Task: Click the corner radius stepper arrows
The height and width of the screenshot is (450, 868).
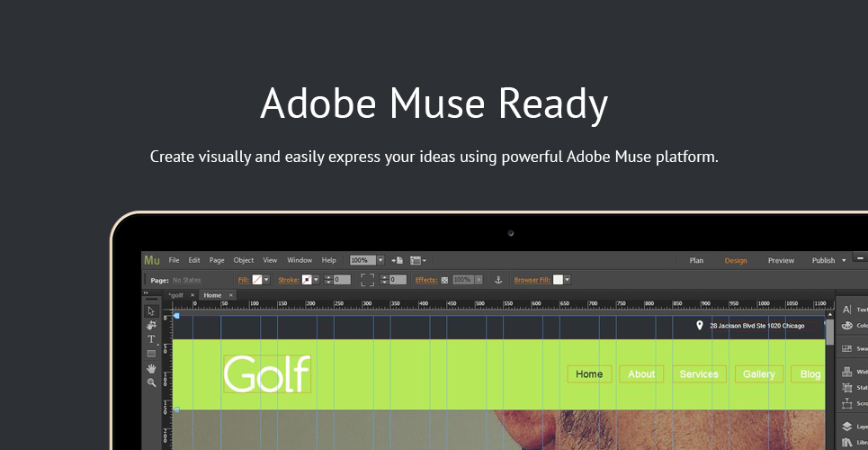Action: 385,280
